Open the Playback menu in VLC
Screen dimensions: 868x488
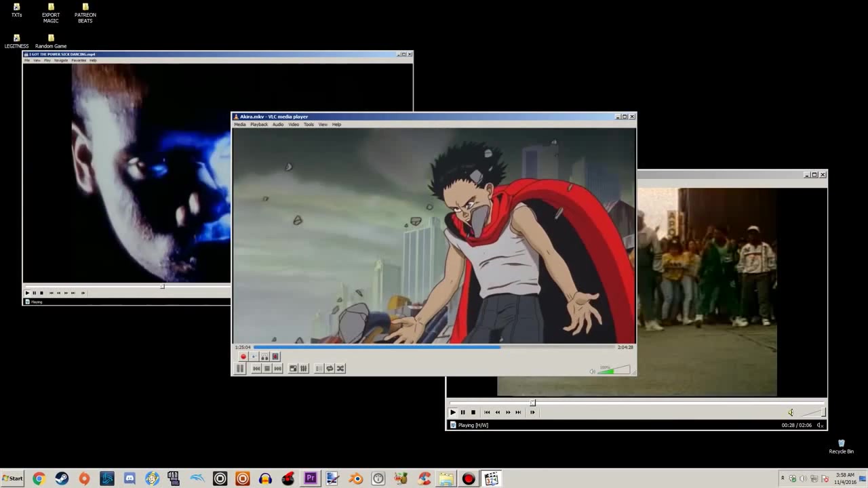259,125
